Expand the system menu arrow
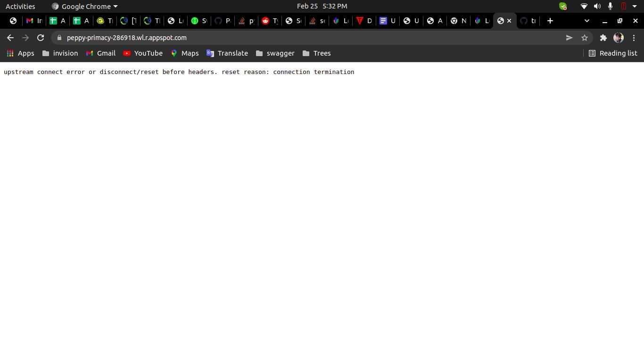This screenshot has width=644, height=362. point(635,6)
